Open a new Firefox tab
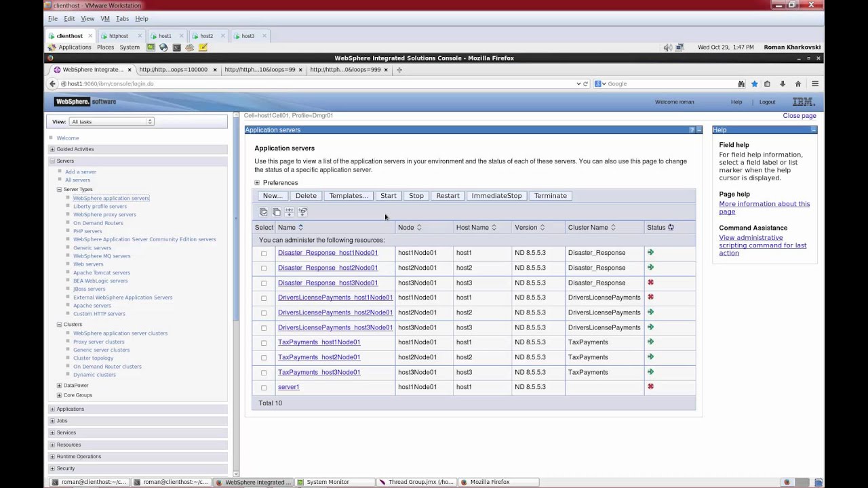Viewport: 868px width, 488px height. pyautogui.click(x=399, y=70)
